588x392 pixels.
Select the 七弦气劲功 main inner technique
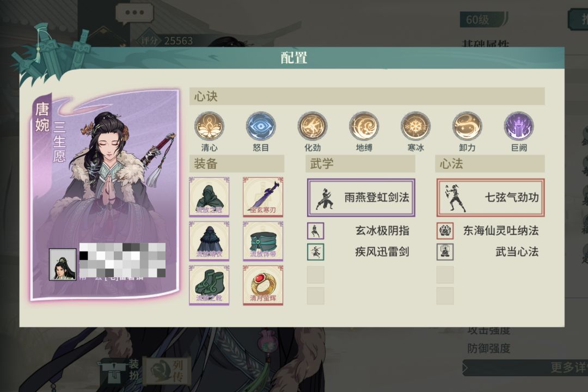(490, 198)
